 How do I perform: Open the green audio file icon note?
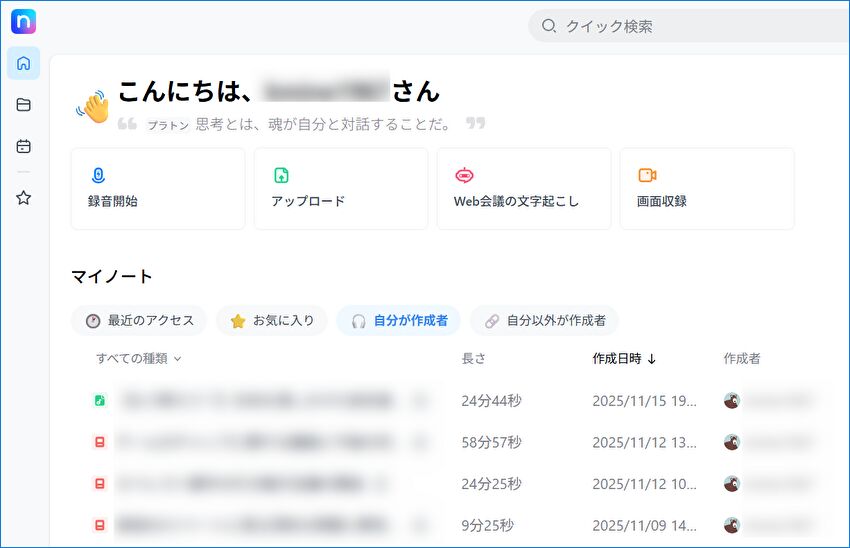(99, 401)
